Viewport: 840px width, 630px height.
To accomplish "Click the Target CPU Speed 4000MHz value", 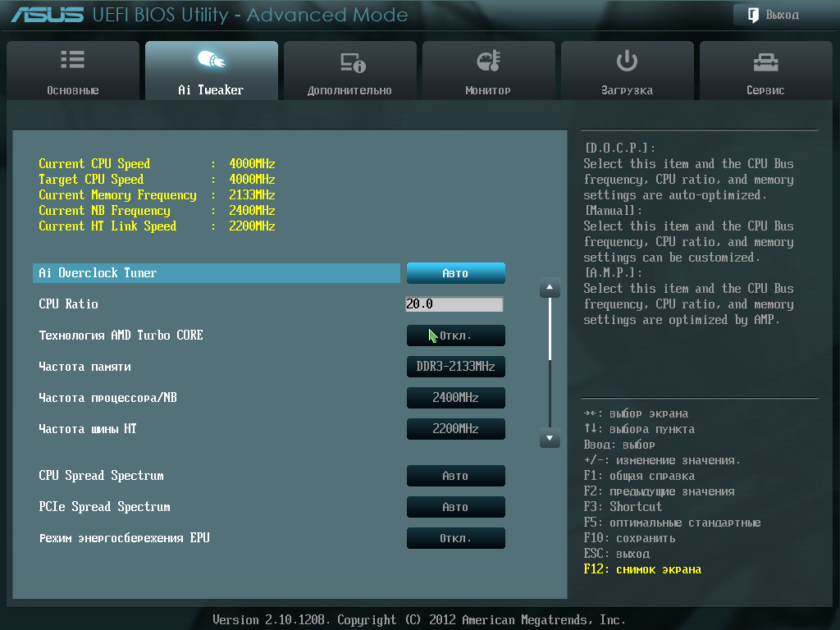I will (252, 180).
